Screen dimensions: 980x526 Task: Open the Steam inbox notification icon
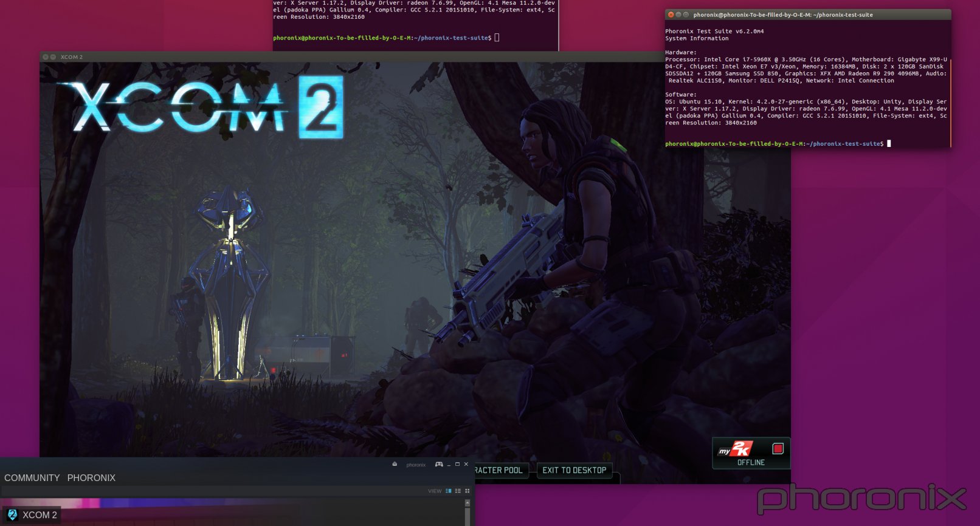395,465
